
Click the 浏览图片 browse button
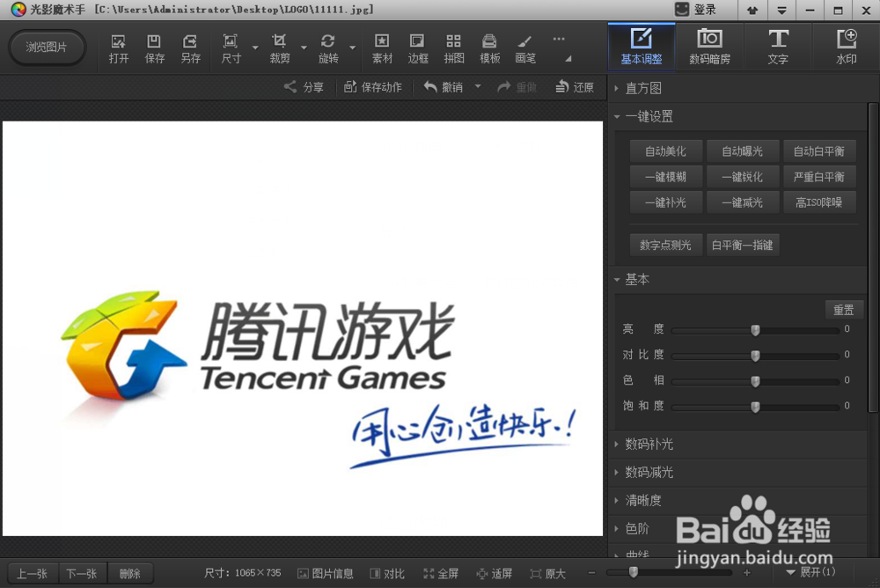pyautogui.click(x=47, y=48)
